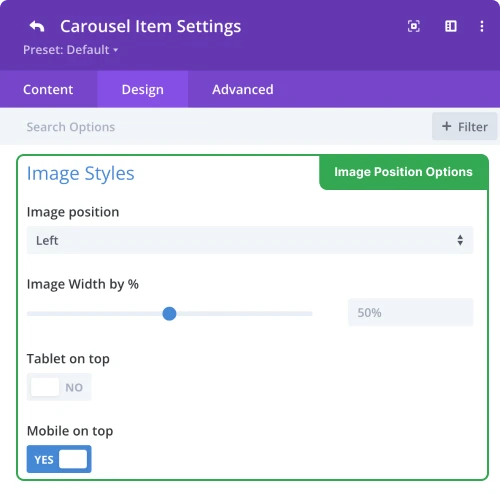Click the split panel layout icon
The height and width of the screenshot is (494, 500).
point(451,26)
